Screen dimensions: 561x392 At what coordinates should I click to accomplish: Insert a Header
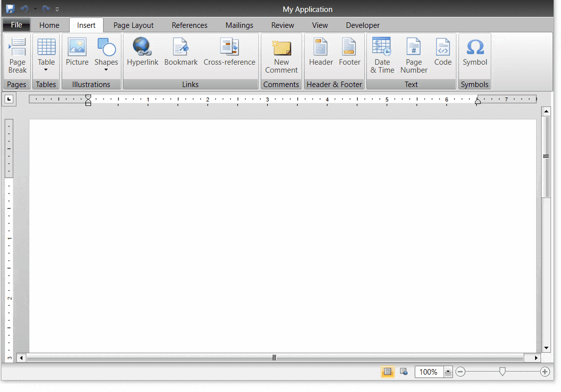(321, 51)
